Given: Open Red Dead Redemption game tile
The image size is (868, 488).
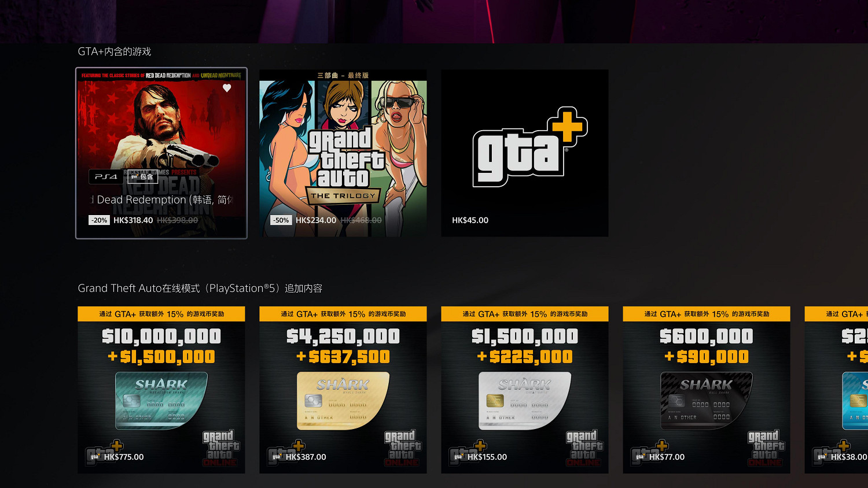Looking at the screenshot, I should coord(161,153).
